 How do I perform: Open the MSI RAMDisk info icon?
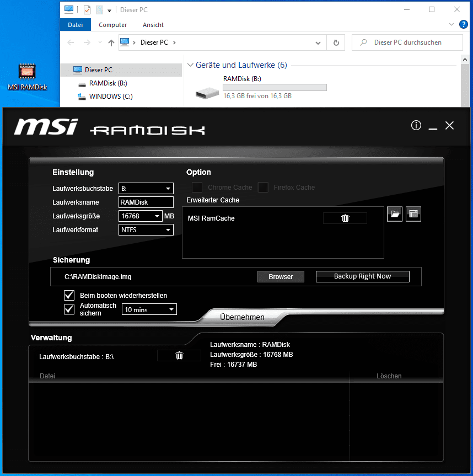pos(416,125)
